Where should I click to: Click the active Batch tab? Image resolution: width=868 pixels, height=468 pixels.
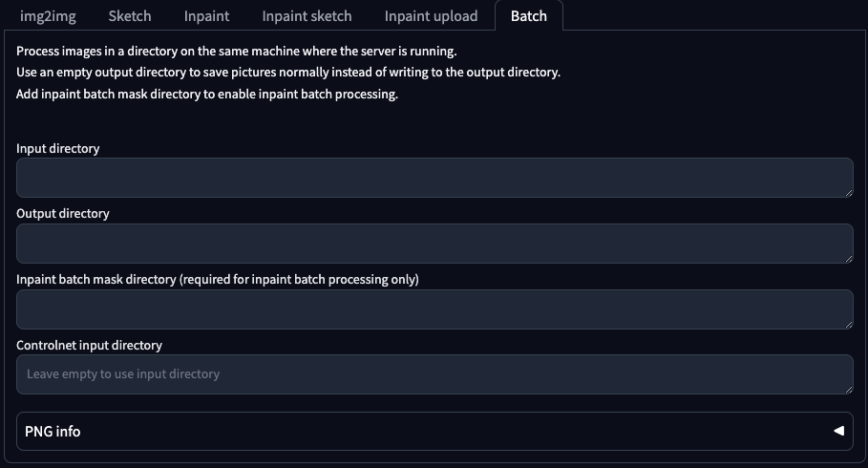click(529, 16)
